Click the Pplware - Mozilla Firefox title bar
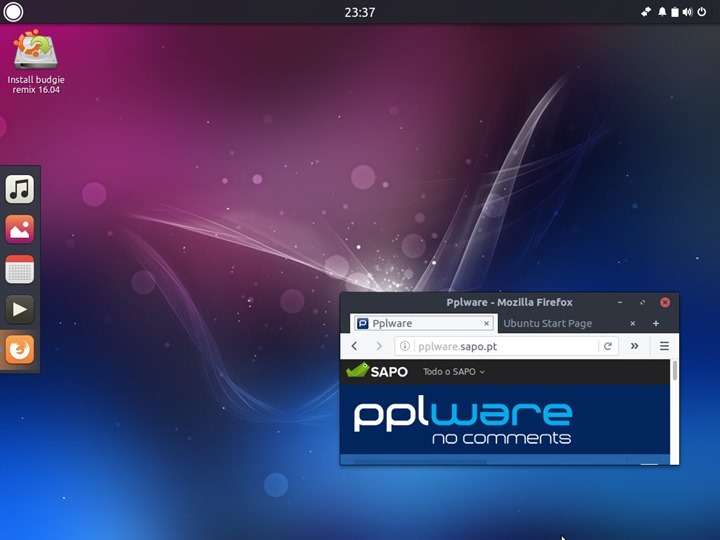Screen dimensions: 720x540 tap(509, 302)
